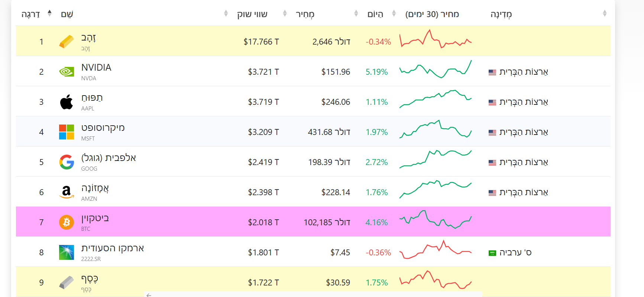Click the Google logo icon
The width and height of the screenshot is (644, 297).
click(x=67, y=162)
